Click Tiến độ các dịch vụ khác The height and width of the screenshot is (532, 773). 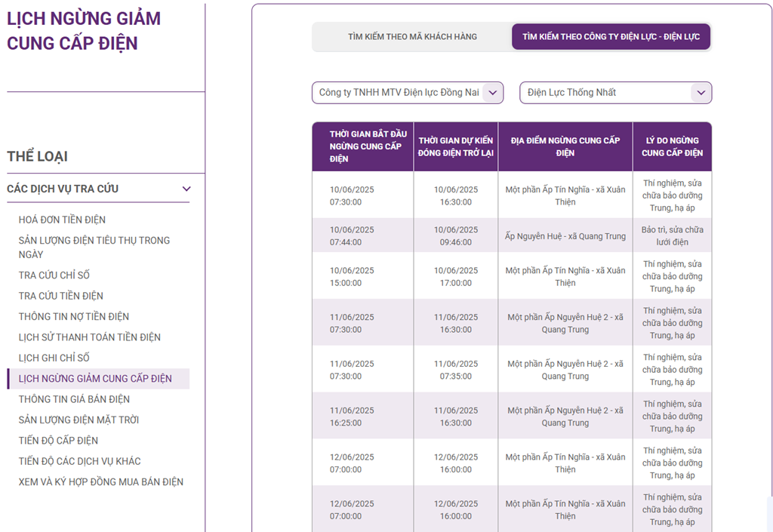coord(79,461)
